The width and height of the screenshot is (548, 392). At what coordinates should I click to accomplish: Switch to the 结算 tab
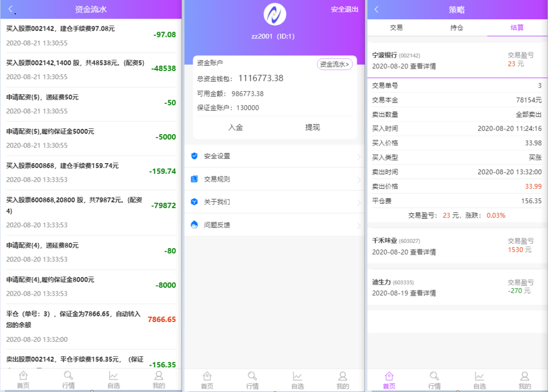[x=517, y=28]
